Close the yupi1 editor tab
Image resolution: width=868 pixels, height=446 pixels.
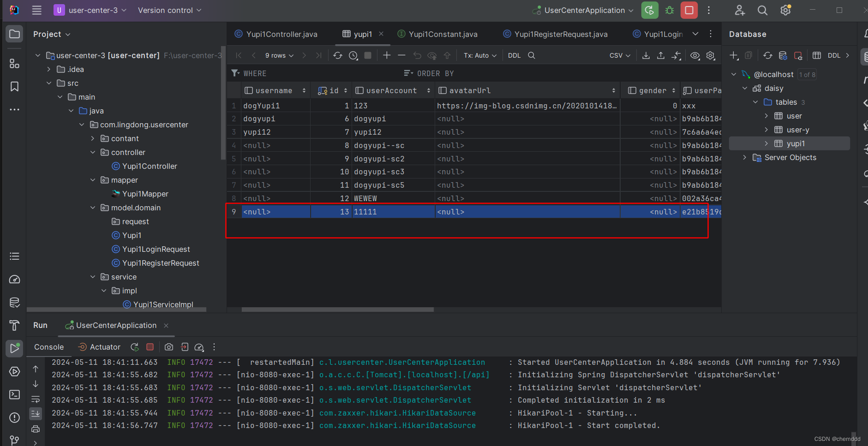pyautogui.click(x=381, y=34)
